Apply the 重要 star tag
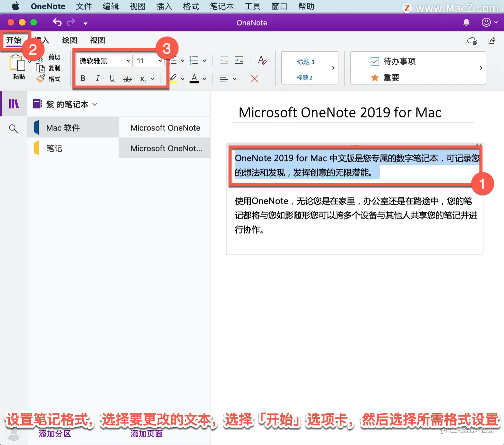 pos(385,78)
